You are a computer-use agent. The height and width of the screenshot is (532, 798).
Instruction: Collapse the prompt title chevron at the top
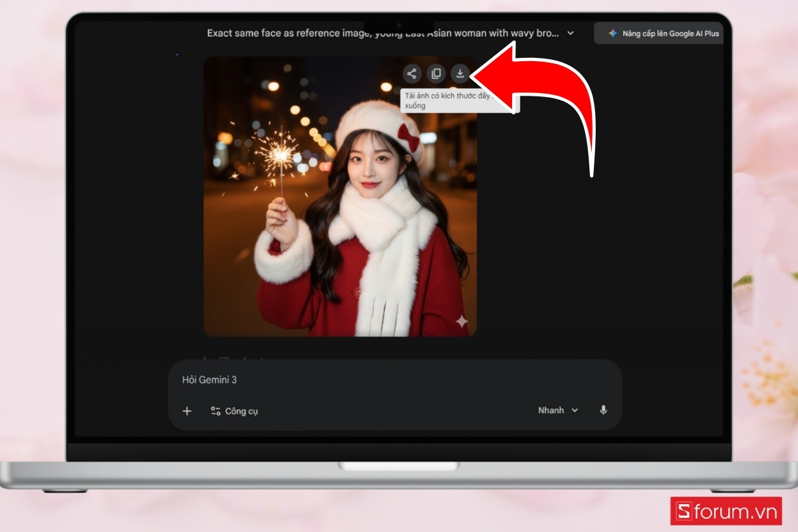pyautogui.click(x=571, y=33)
